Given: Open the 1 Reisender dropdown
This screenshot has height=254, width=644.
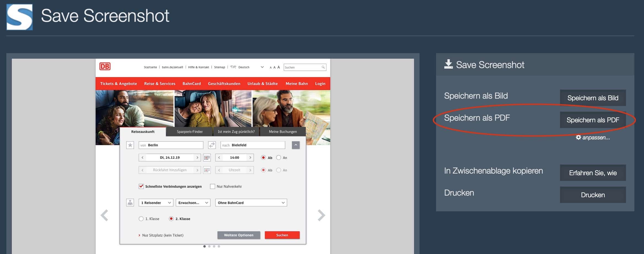Looking at the screenshot, I should (156, 203).
